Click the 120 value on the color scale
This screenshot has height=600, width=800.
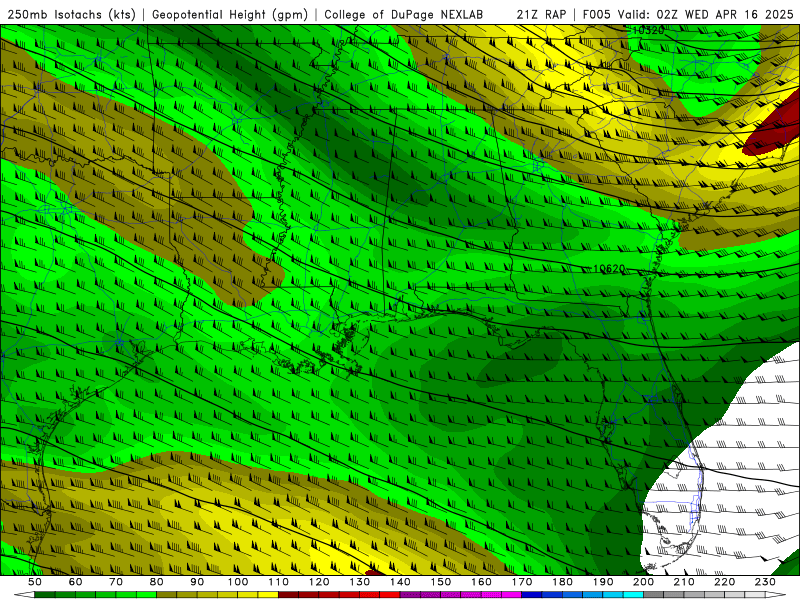coord(319,582)
